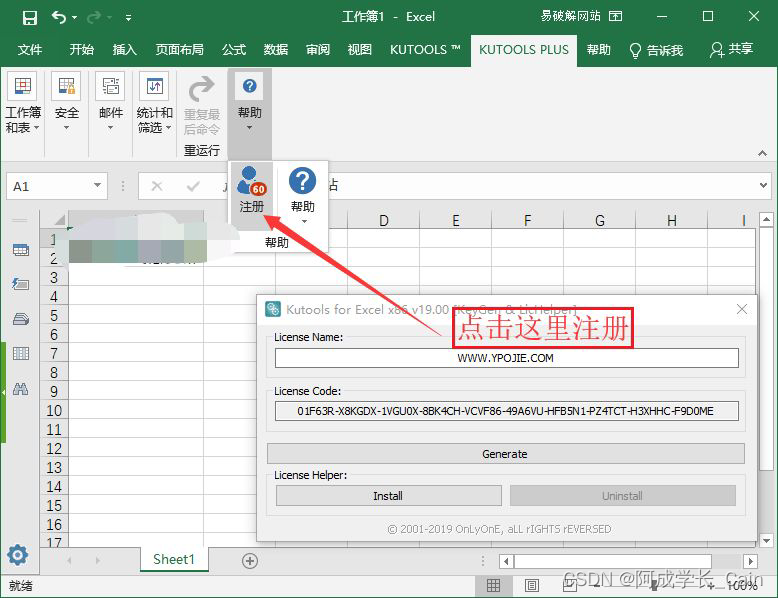The width and height of the screenshot is (778, 598).
Task: Open the Undo history dropdown arrow
Action: [x=74, y=18]
